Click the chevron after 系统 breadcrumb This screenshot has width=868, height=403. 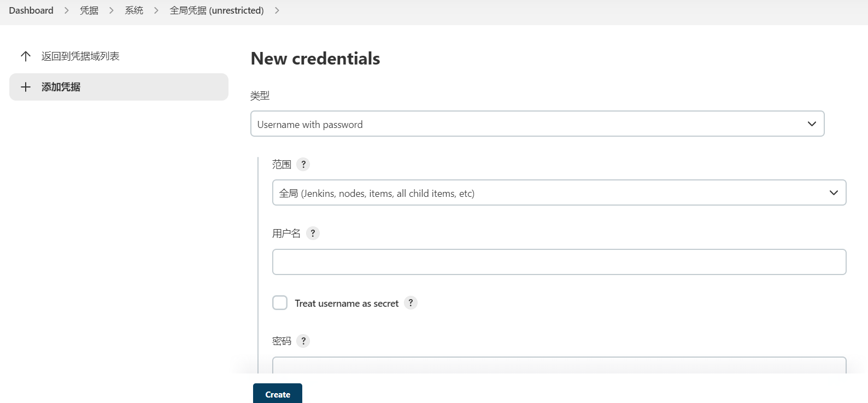click(156, 10)
